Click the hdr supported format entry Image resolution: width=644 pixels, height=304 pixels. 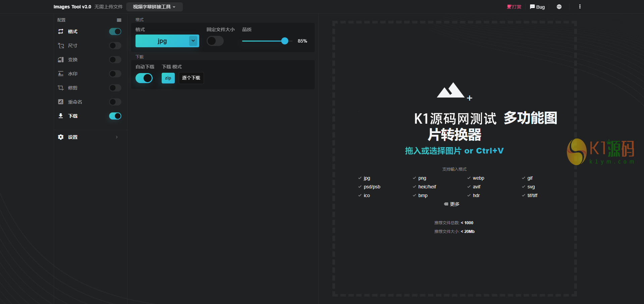tap(474, 195)
